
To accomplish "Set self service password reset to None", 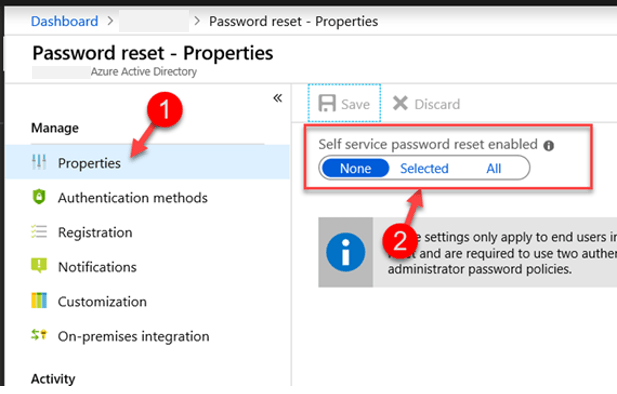I will tap(355, 168).
